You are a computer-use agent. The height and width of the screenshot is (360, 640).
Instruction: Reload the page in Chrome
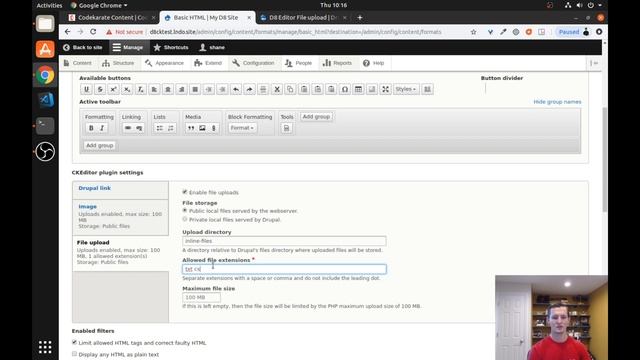93,32
